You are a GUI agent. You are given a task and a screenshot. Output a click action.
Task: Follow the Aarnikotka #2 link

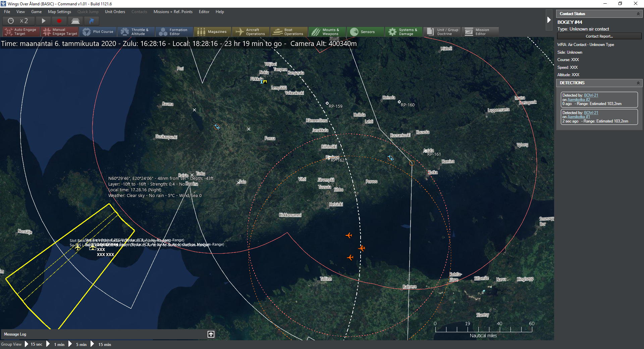coord(579,100)
